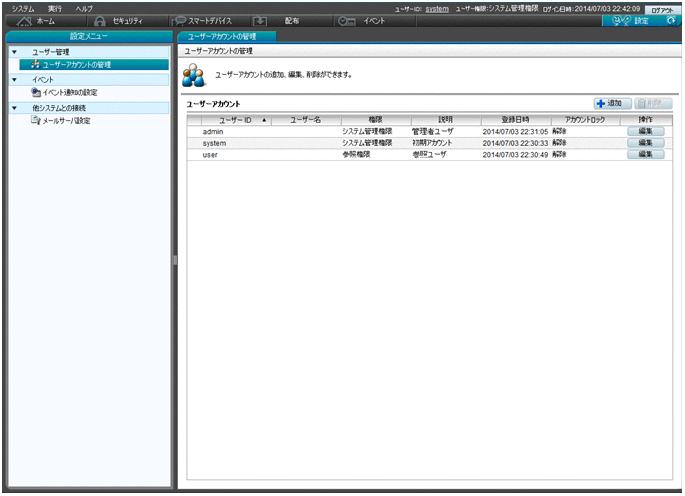Click the refresh icon next to Settings
The height and width of the screenshot is (496, 685).
point(671,21)
